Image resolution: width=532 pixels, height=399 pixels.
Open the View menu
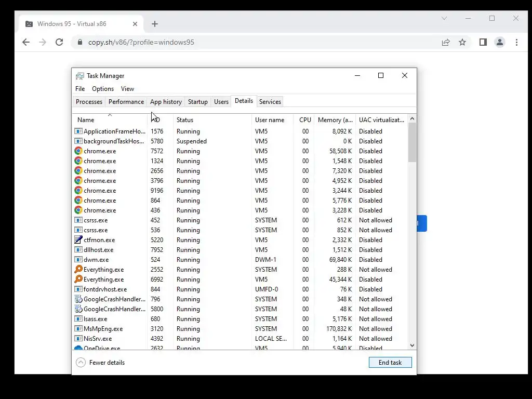pos(128,88)
